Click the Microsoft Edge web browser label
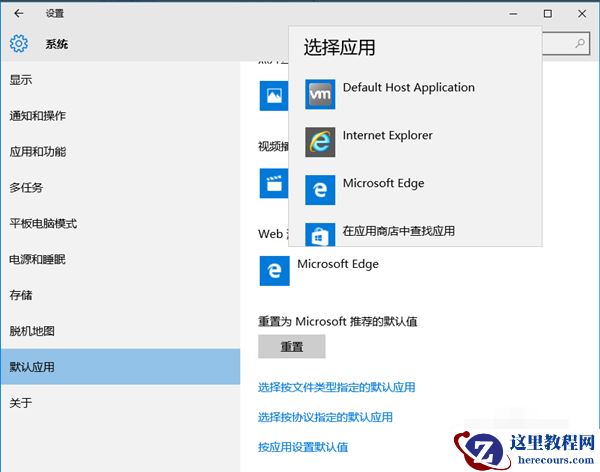Viewport: 600px width, 472px height. pyautogui.click(x=338, y=264)
